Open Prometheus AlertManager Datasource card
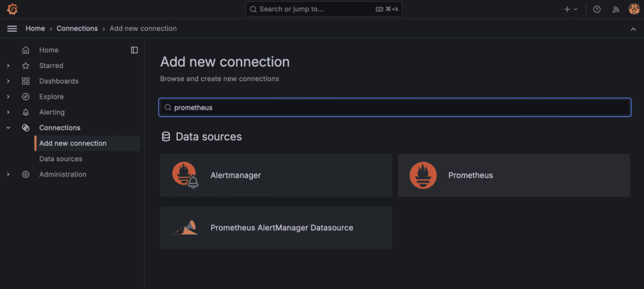 click(276, 227)
